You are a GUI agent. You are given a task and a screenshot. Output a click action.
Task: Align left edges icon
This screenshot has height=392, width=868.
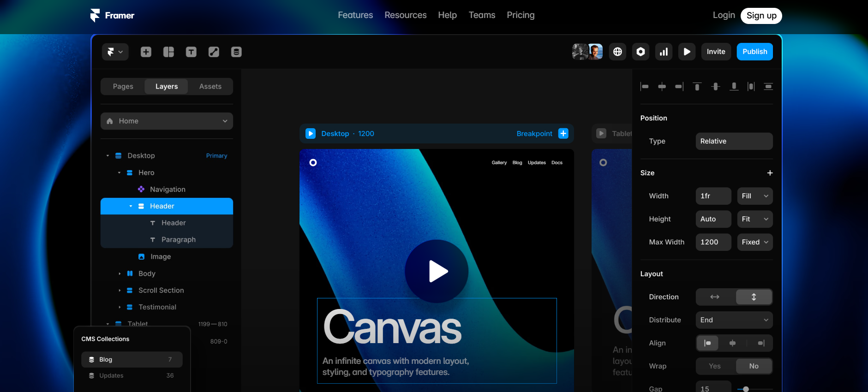coord(645,86)
